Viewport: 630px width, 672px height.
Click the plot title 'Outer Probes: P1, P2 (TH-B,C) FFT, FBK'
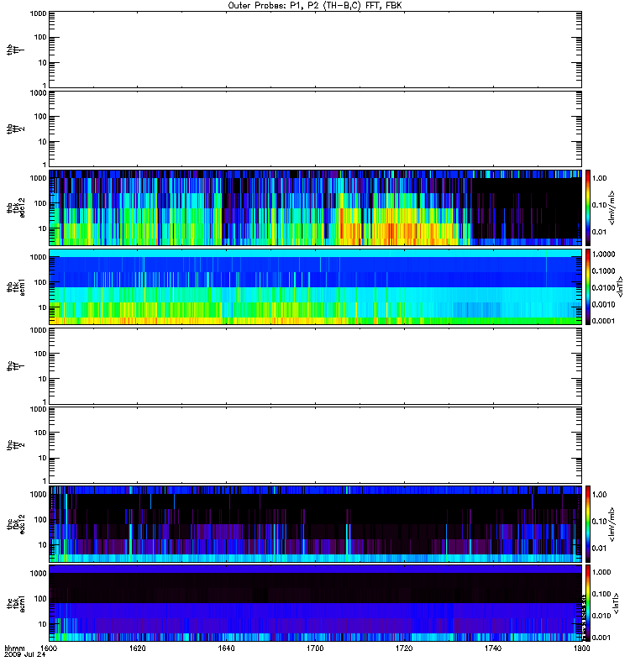[315, 6]
